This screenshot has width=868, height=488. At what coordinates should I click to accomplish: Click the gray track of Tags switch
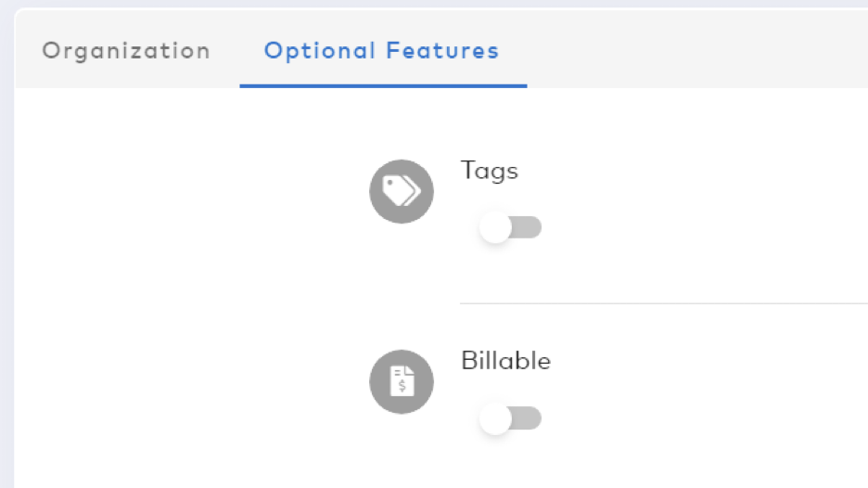pos(529,227)
